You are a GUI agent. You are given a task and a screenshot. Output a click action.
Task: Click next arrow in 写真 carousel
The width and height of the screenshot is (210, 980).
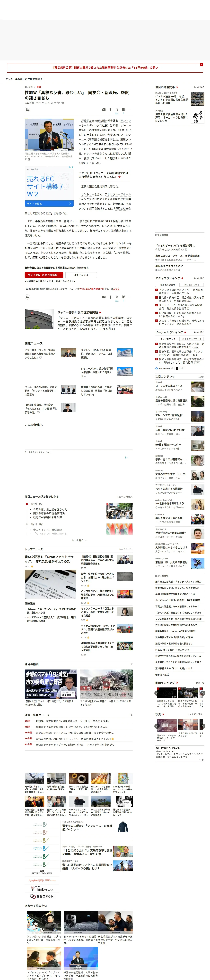click(x=203, y=726)
